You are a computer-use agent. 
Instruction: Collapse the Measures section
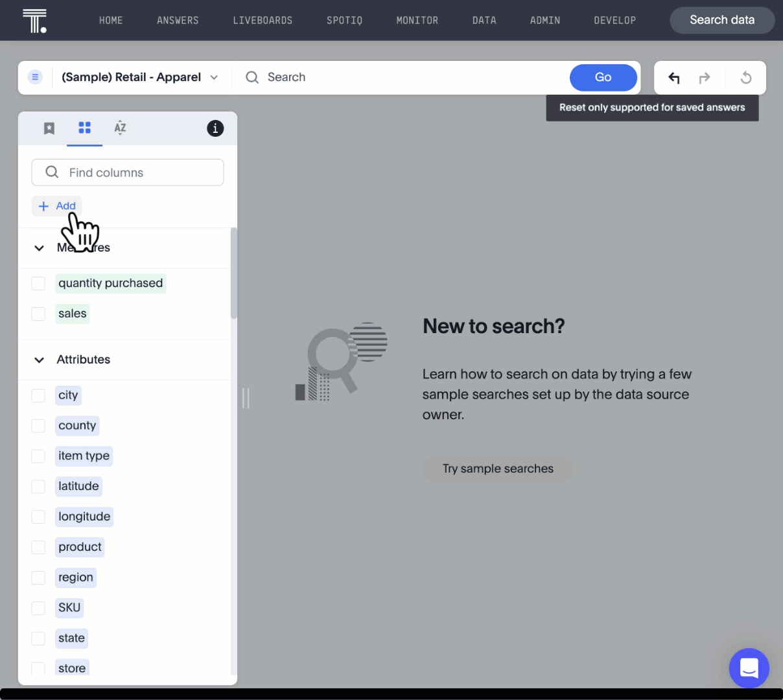[40, 248]
